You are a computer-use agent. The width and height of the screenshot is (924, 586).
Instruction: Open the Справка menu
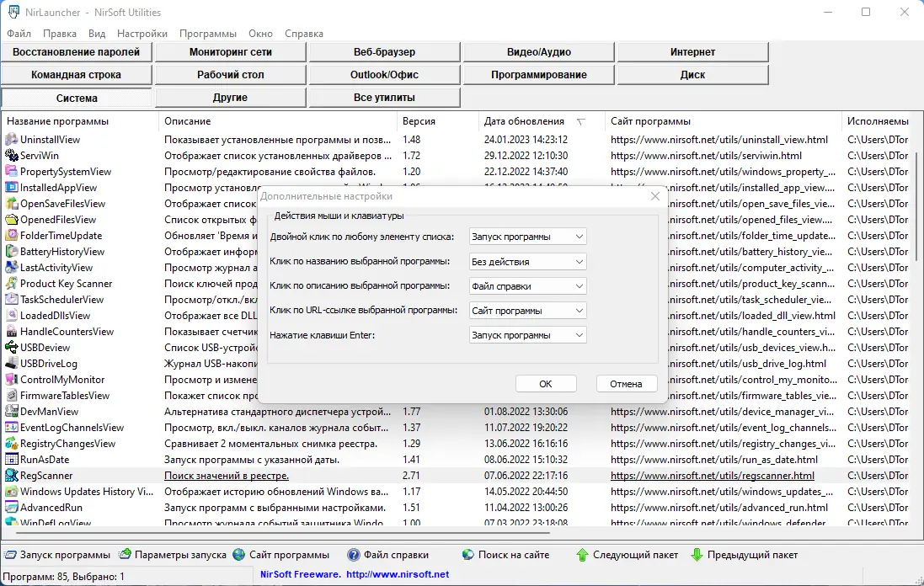[304, 34]
